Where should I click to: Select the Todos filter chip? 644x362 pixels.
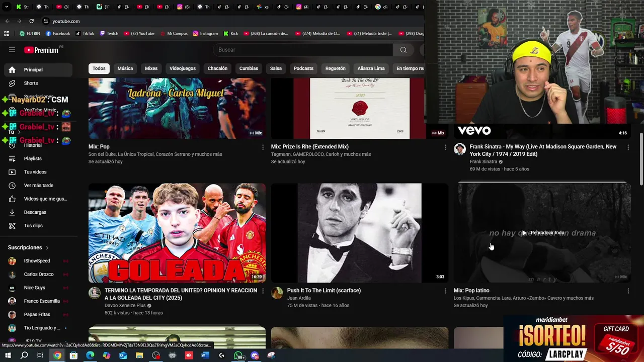pyautogui.click(x=99, y=68)
